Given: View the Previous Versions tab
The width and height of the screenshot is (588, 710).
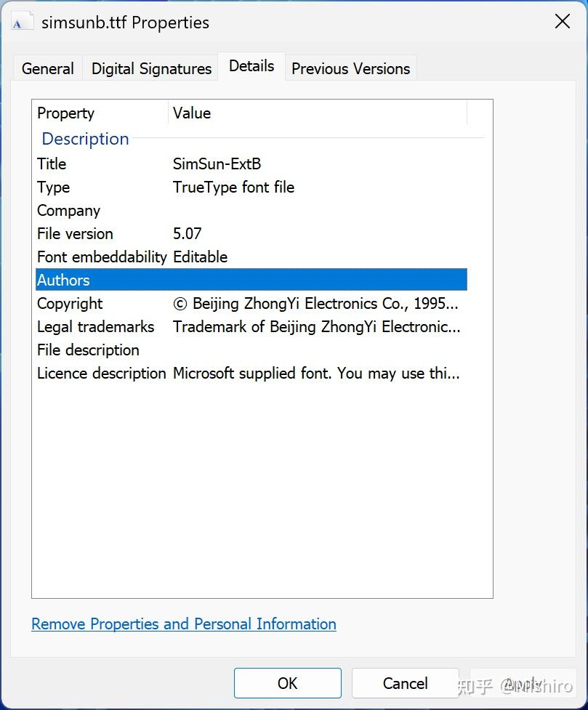Looking at the screenshot, I should (350, 68).
